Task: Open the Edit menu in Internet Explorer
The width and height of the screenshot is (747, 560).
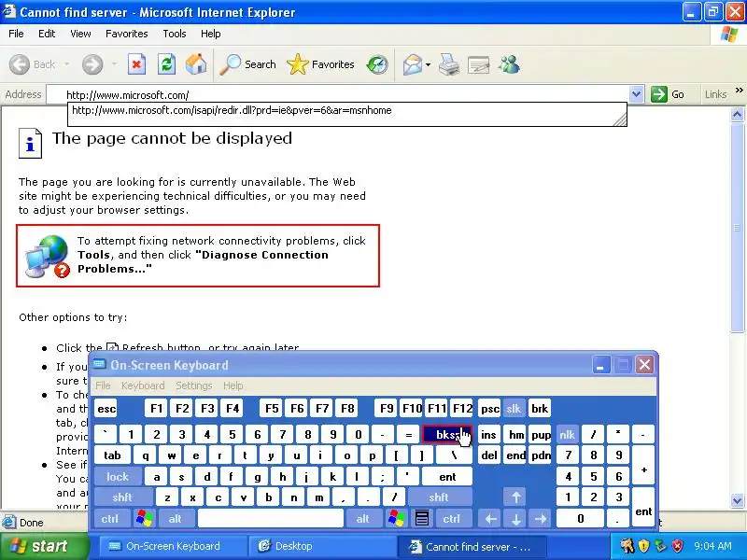Action: 47,34
